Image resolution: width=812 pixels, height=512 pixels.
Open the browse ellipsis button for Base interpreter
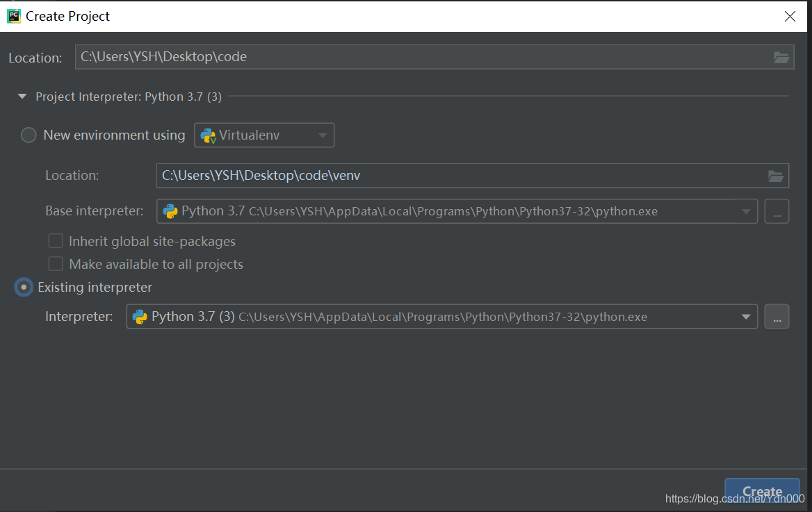pos(777,211)
